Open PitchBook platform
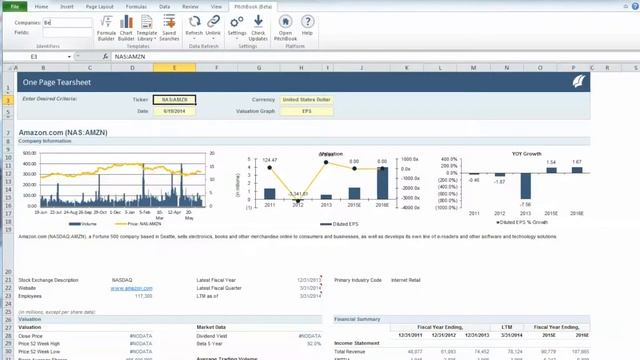640x360 pixels. 285,28
